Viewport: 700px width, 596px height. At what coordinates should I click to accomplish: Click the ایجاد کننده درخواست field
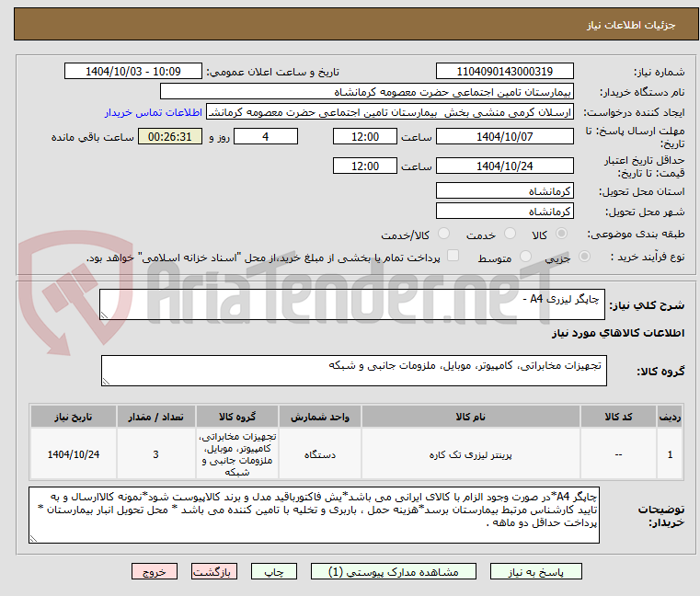pyautogui.click(x=390, y=112)
